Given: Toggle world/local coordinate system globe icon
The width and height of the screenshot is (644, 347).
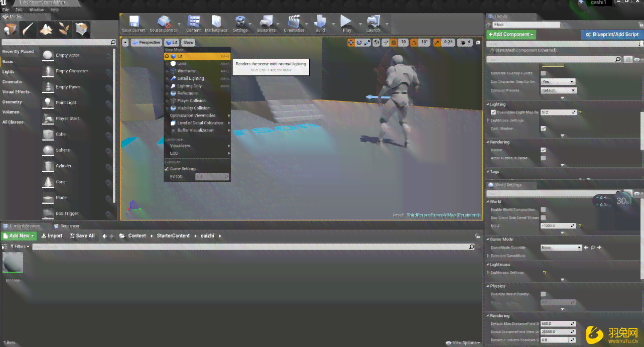Looking at the screenshot, I should (376, 43).
